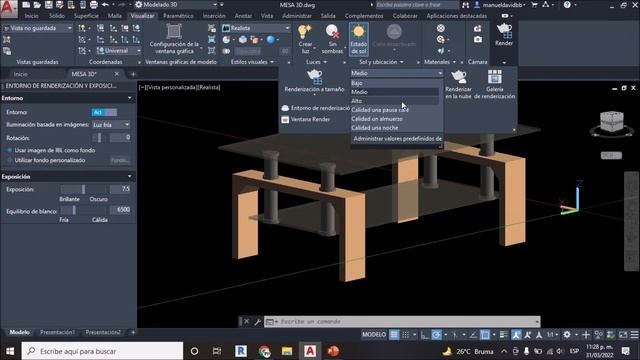Image resolution: width=640 pixels, height=360 pixels.
Task: Click the Crear luz lightbulb icon
Action: pyautogui.click(x=304, y=32)
